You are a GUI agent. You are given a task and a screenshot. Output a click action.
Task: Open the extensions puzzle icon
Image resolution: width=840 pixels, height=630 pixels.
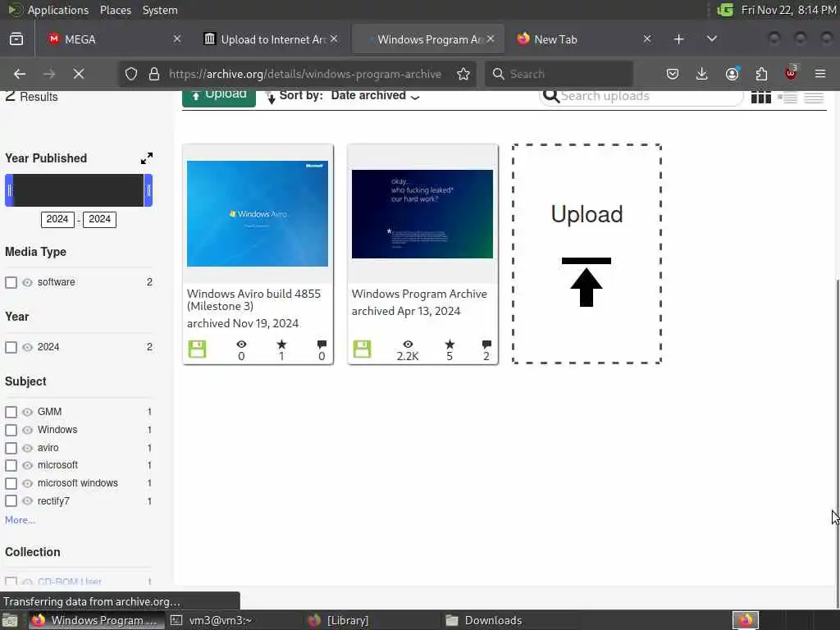tap(761, 74)
